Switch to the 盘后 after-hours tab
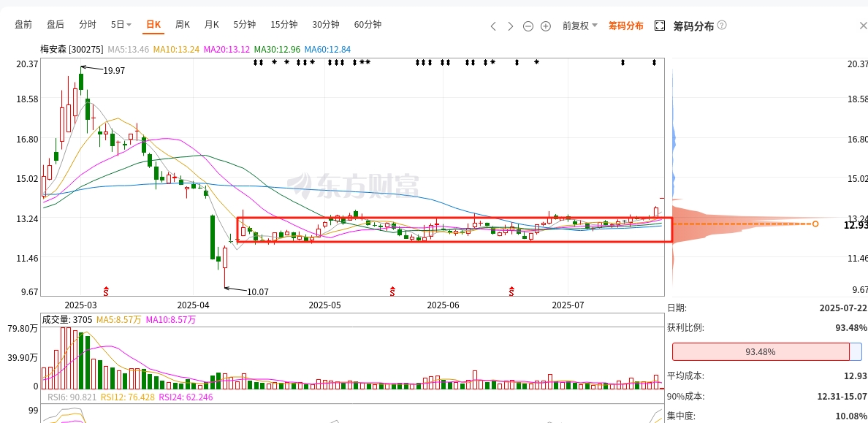The image size is (868, 423). (x=56, y=24)
